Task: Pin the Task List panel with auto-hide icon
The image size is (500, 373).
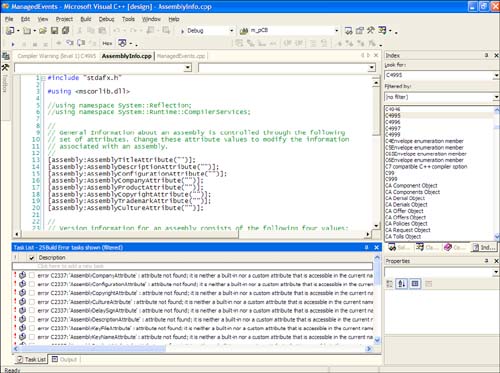Action: coord(366,247)
